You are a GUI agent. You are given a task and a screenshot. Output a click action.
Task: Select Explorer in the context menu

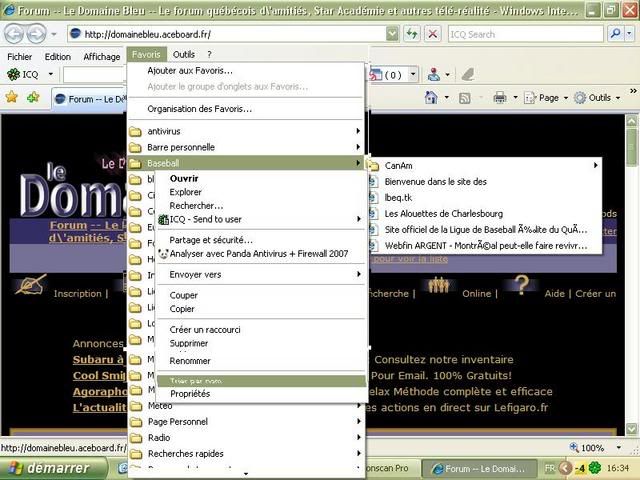[261, 192]
